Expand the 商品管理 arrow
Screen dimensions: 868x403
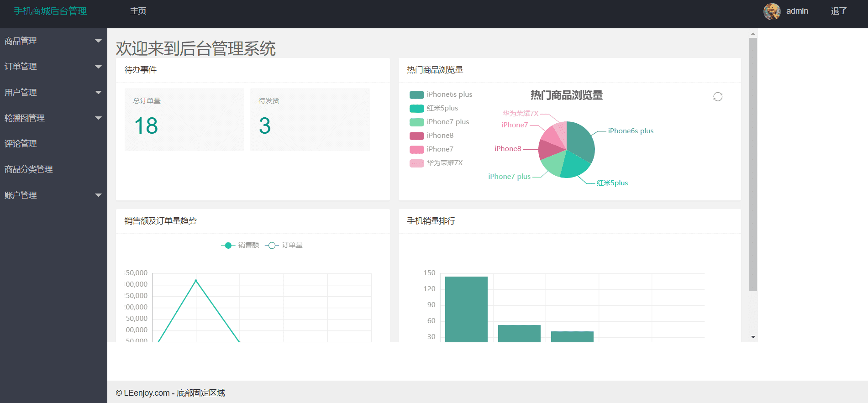tap(98, 41)
